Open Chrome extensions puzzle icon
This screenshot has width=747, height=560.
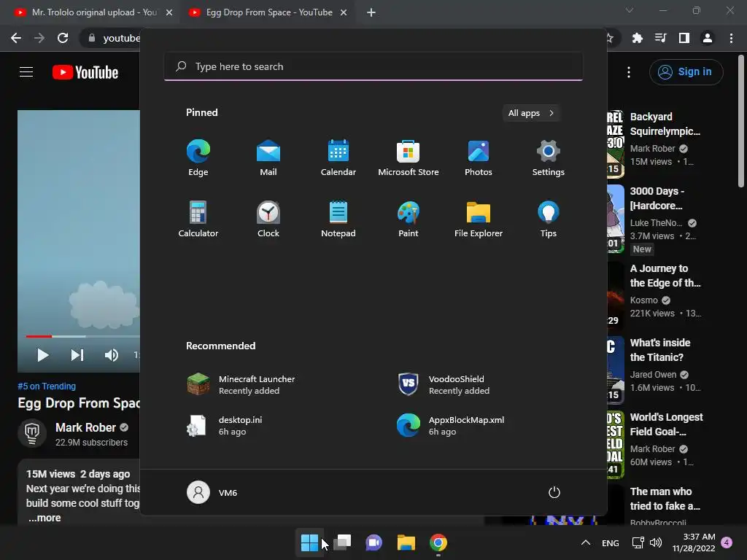pos(638,38)
